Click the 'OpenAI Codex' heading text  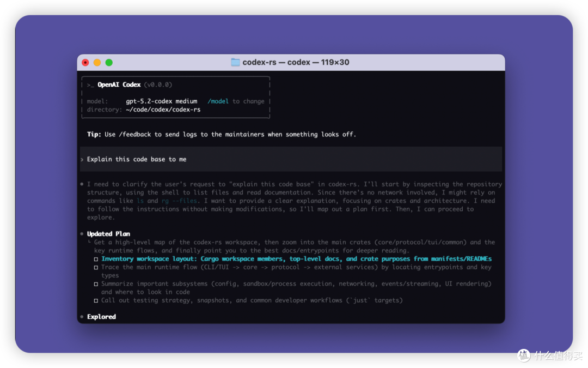pos(119,85)
